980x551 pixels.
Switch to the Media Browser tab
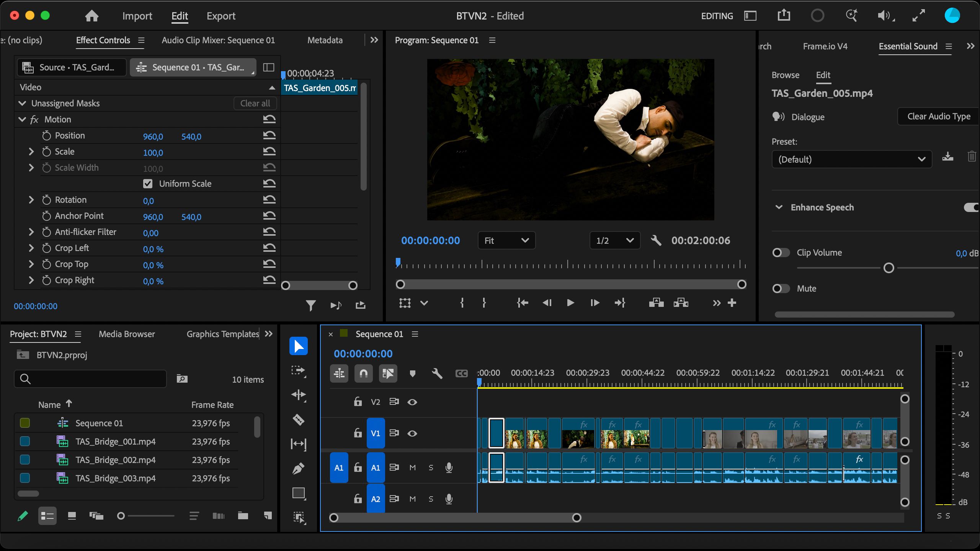127,334
